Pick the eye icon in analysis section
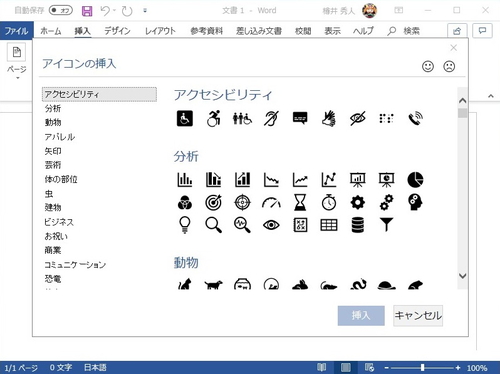Screen dimensions: 500x374 [x=271, y=225]
